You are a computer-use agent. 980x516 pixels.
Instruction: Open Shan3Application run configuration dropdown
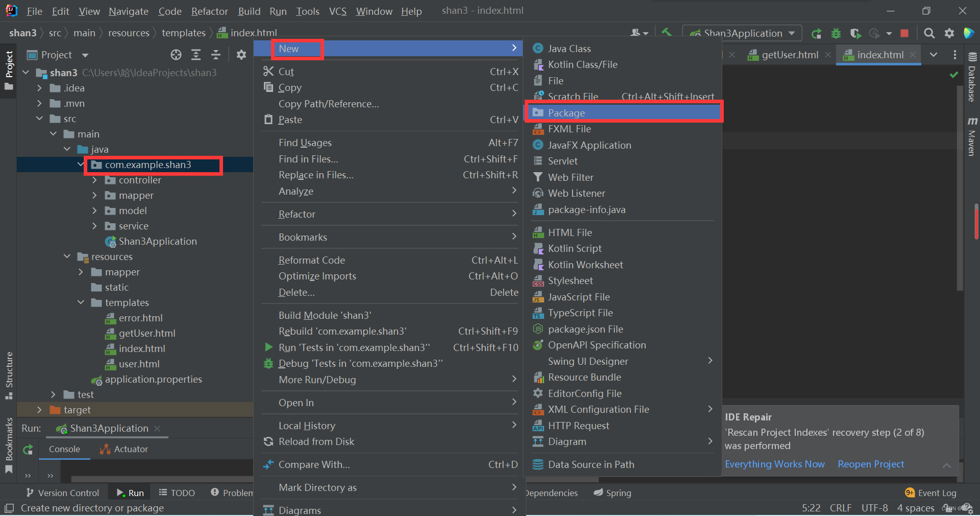742,33
